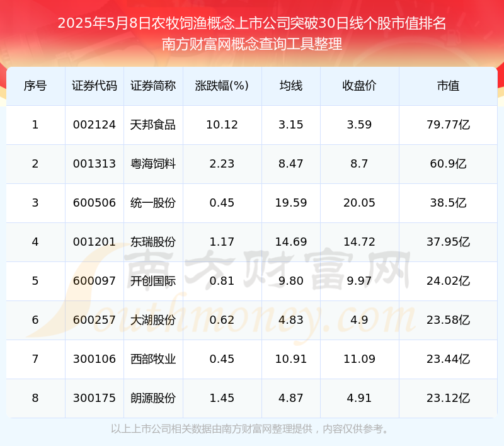
Task: Click moving average 9.80
Action: click(291, 281)
